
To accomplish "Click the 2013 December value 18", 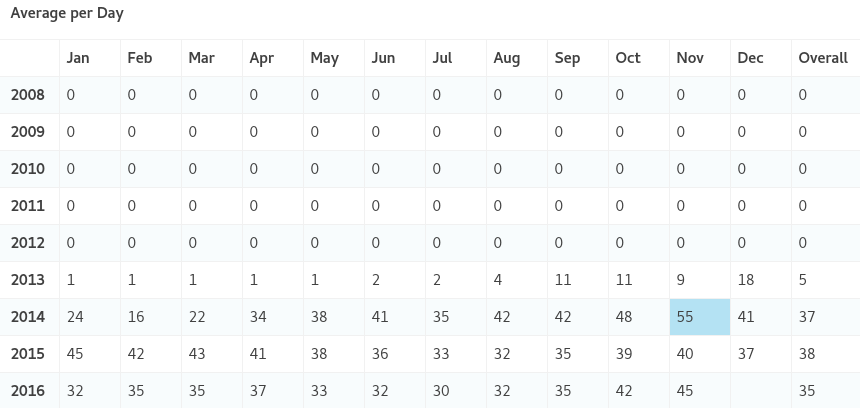I will [x=746, y=280].
